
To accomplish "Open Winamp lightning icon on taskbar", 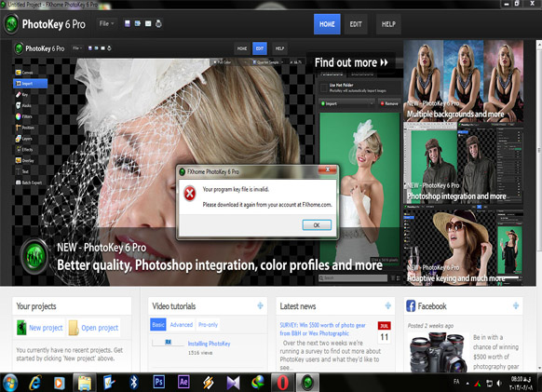I will point(209,383).
